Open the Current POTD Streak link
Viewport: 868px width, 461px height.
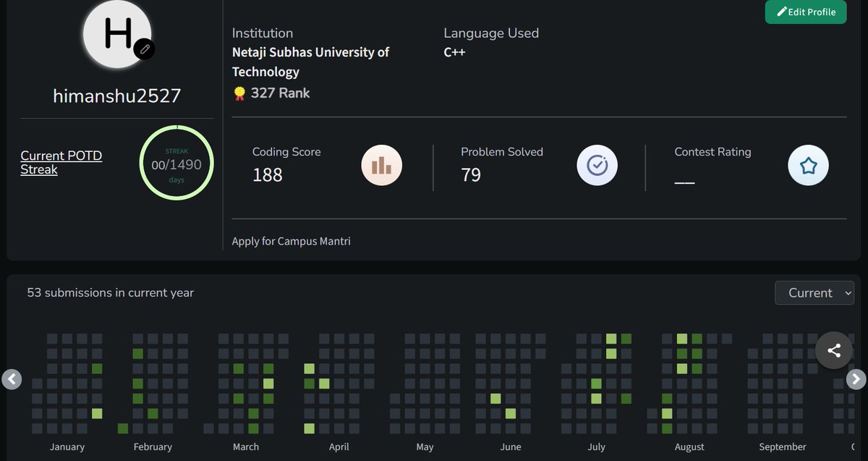[61, 162]
